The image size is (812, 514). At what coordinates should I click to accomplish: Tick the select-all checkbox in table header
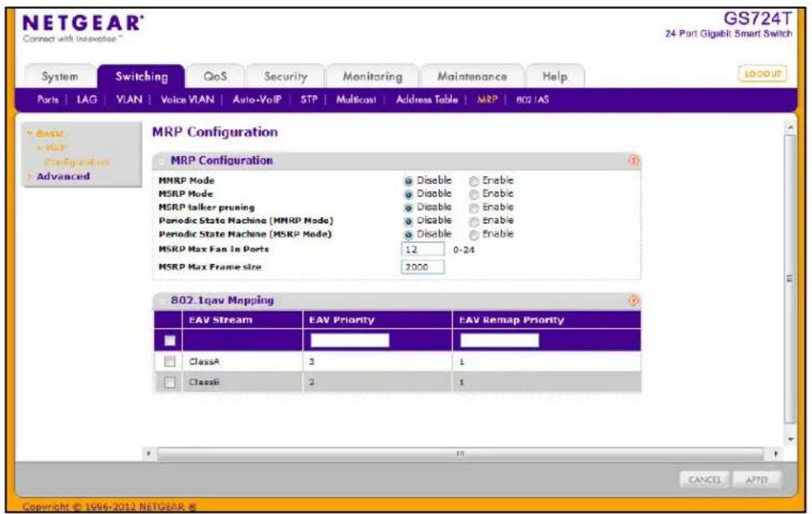tap(170, 340)
